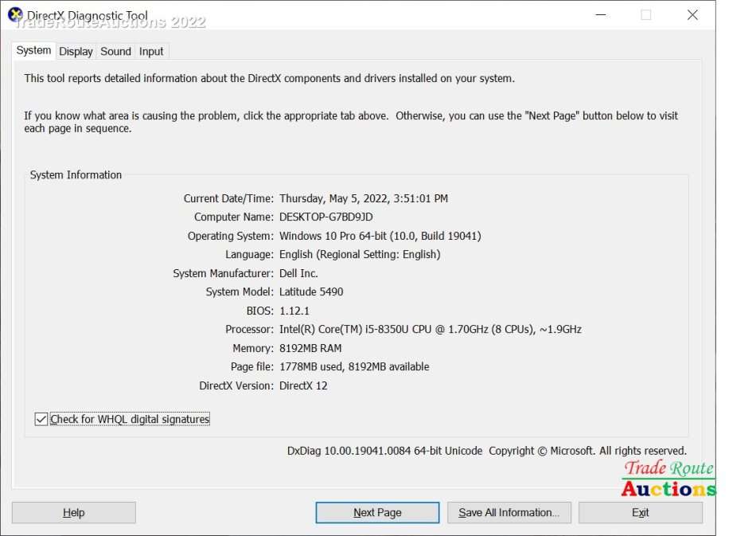The height and width of the screenshot is (536, 756).
Task: Select the Sound tab
Action: point(115,51)
